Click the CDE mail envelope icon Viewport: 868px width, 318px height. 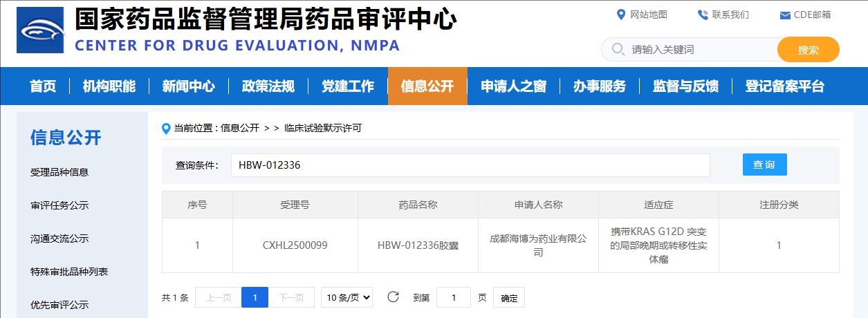785,15
